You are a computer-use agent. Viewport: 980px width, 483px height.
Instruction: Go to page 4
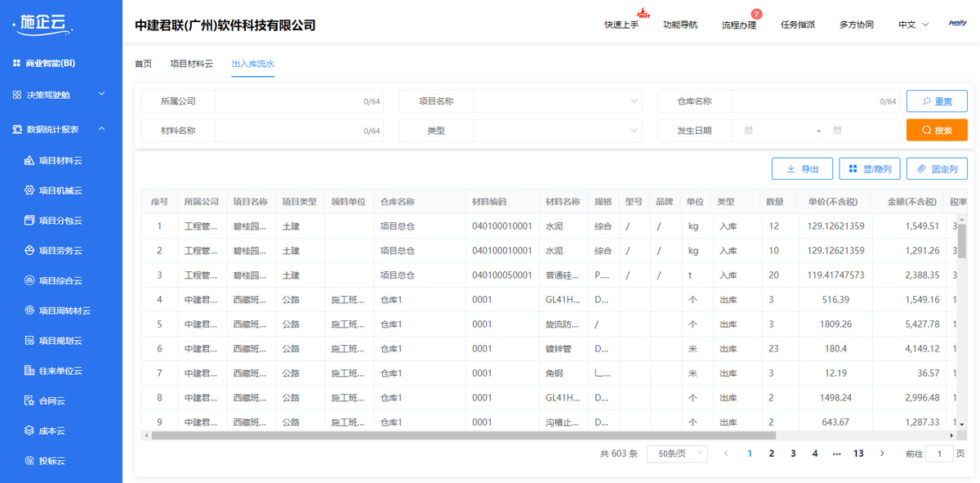click(815, 454)
